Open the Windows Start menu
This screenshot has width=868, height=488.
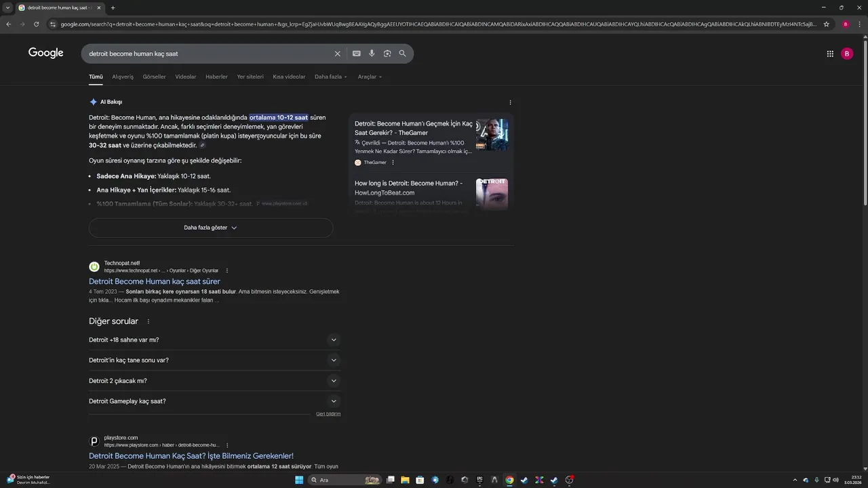(299, 480)
